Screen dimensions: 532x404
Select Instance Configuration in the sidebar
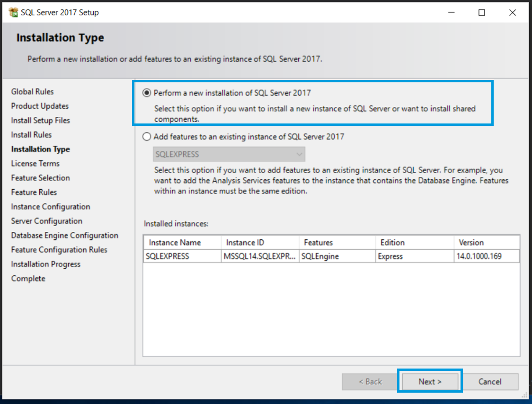50,207
